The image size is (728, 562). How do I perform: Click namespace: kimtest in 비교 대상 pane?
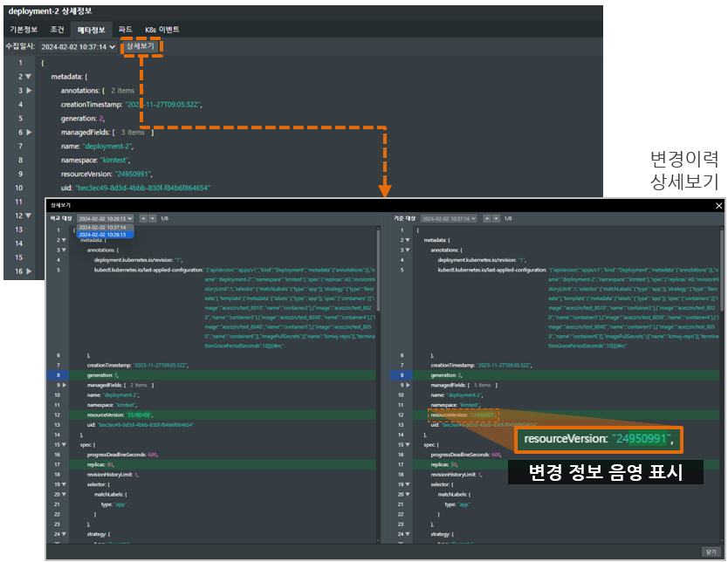point(112,405)
